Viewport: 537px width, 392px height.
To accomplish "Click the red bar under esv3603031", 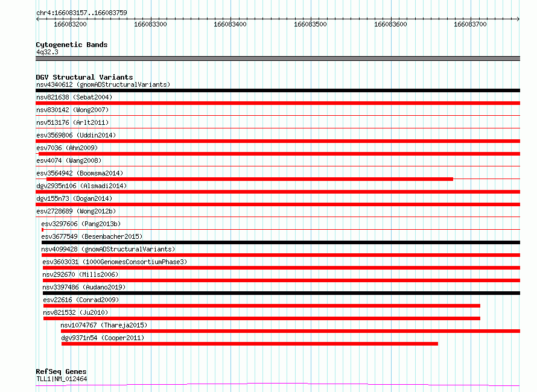I will pos(282,268).
